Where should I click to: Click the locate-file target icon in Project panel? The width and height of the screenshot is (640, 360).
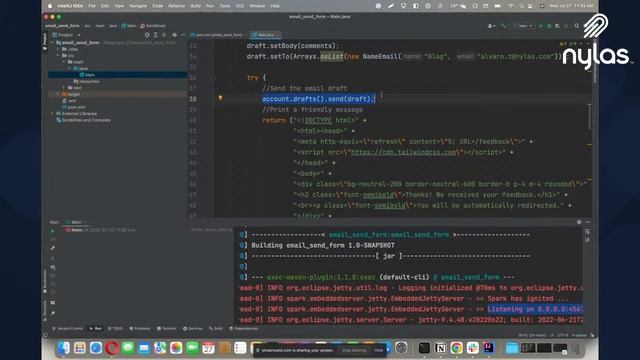click(x=147, y=35)
